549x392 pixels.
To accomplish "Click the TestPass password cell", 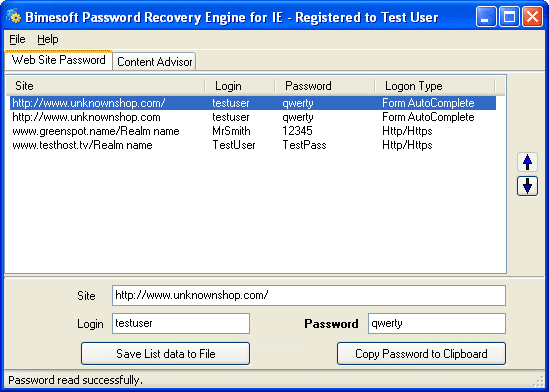I will (x=304, y=145).
